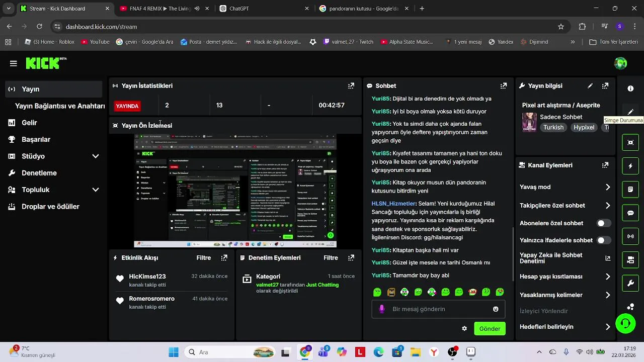Open Yayın Bağlantısı ve Anahtarı page
This screenshot has height=362, width=644.
pos(60,106)
